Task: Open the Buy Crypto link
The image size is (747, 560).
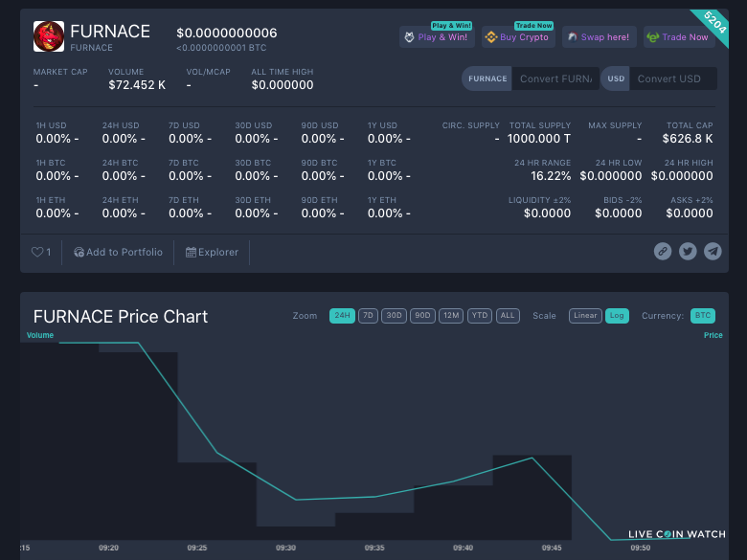Action: pos(518,37)
